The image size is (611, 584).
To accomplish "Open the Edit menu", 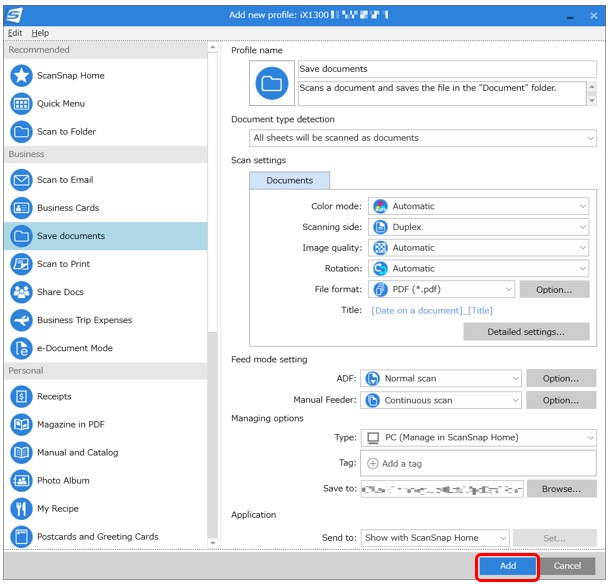I will click(15, 33).
